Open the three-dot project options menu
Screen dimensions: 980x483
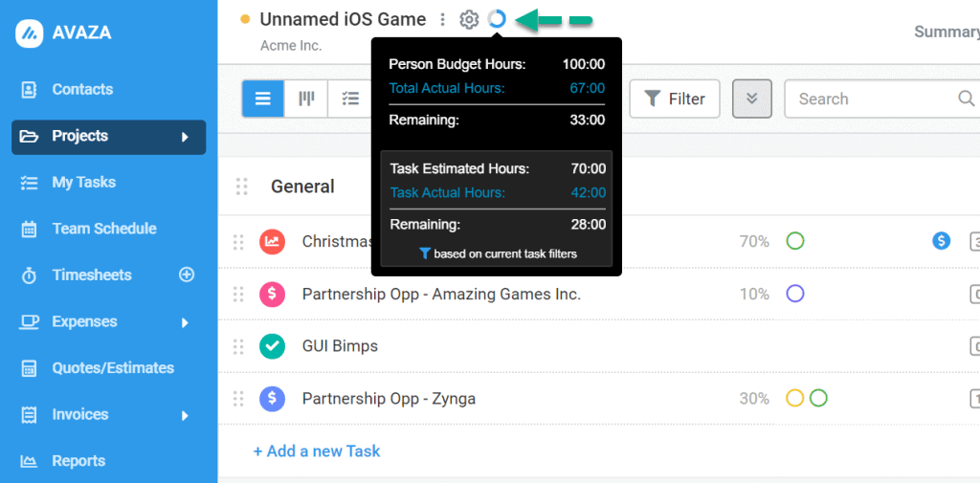click(442, 19)
